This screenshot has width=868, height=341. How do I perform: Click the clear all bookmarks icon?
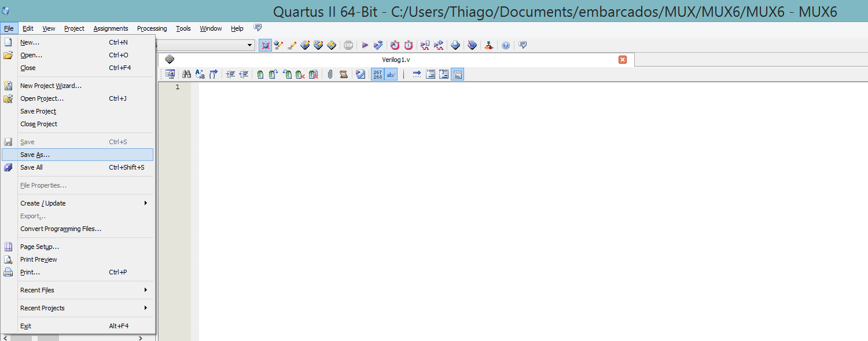pos(313,74)
